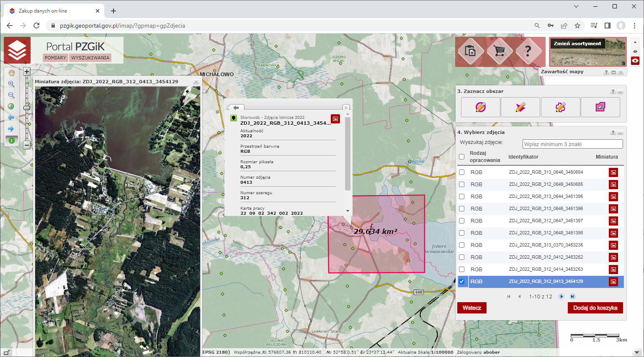Go to previous map view arrow
Image resolution: width=644 pixels, height=357 pixels.
pos(11,118)
